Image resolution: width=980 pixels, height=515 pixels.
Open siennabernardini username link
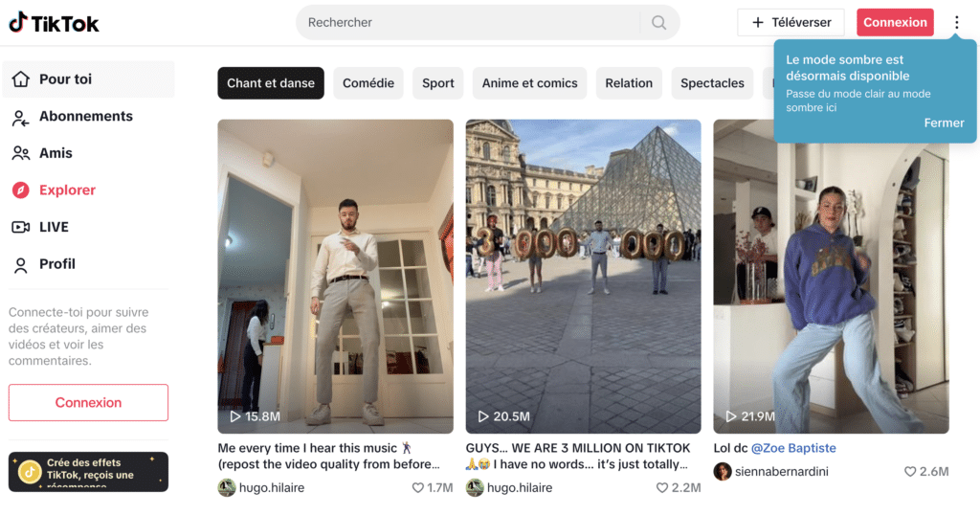[781, 472]
